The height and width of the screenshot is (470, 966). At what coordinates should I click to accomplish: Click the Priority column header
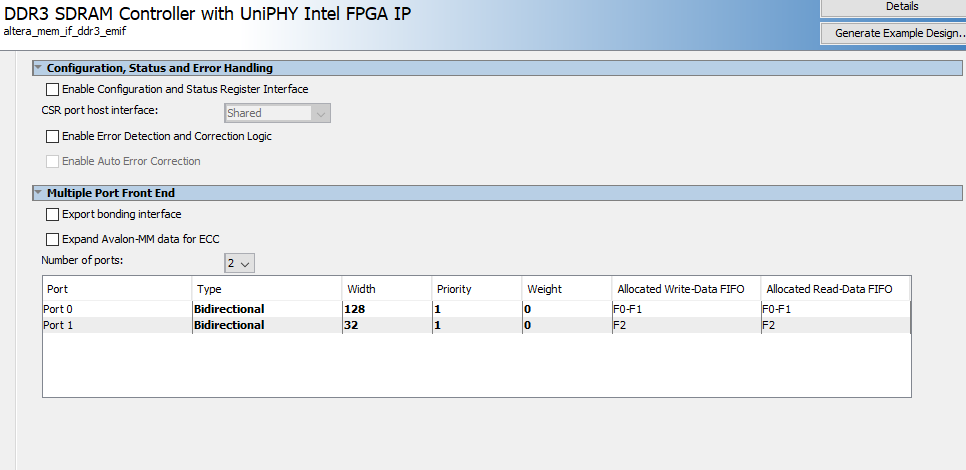477,289
